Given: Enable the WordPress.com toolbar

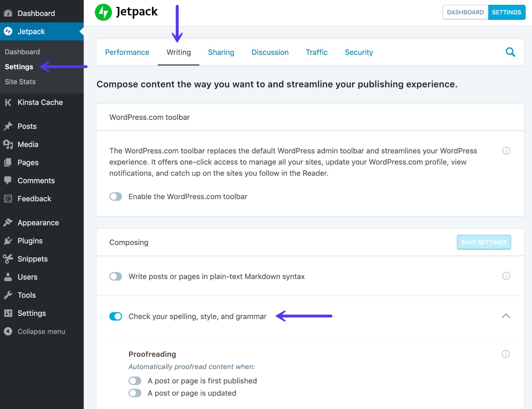Looking at the screenshot, I should 116,196.
